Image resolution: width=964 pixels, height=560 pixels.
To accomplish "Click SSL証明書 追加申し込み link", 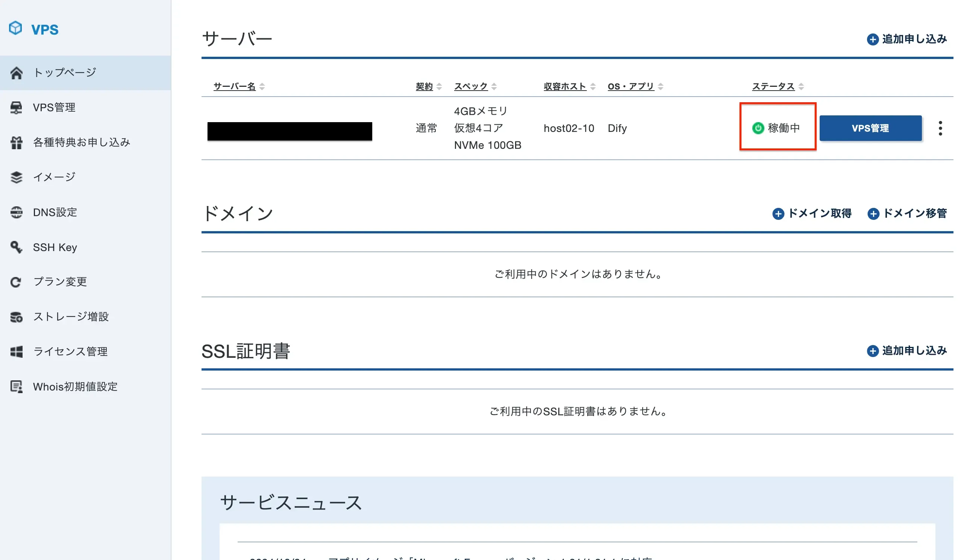I will point(906,351).
